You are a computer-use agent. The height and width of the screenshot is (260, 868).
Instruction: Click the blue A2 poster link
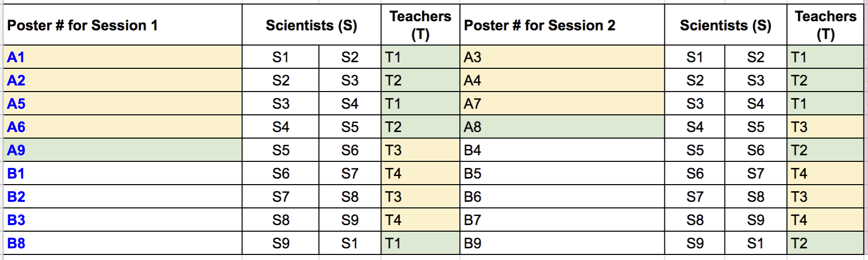pyautogui.click(x=16, y=80)
